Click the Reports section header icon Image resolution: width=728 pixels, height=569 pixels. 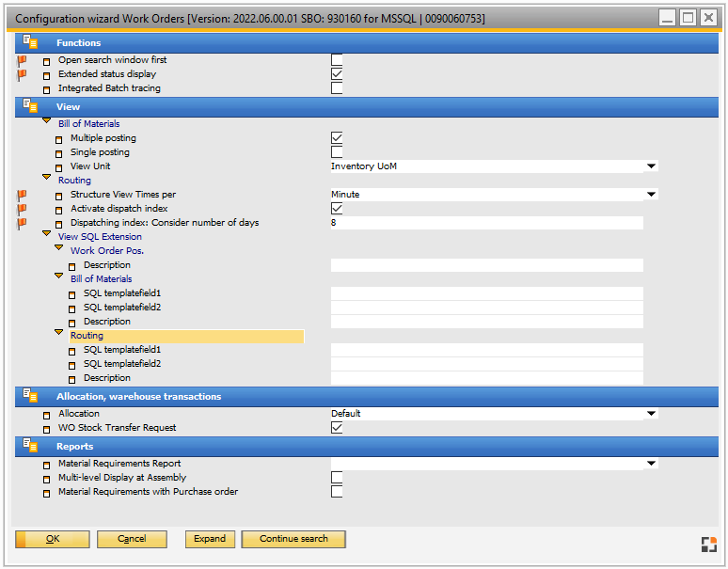pyautogui.click(x=30, y=447)
